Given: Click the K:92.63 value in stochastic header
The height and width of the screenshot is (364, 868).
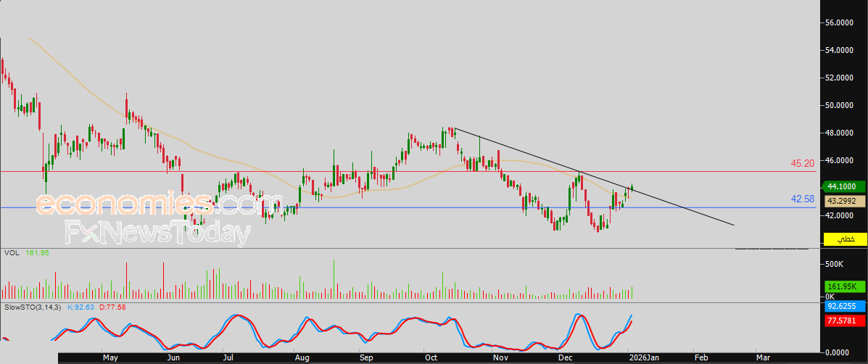Looking at the screenshot, I should tap(81, 307).
